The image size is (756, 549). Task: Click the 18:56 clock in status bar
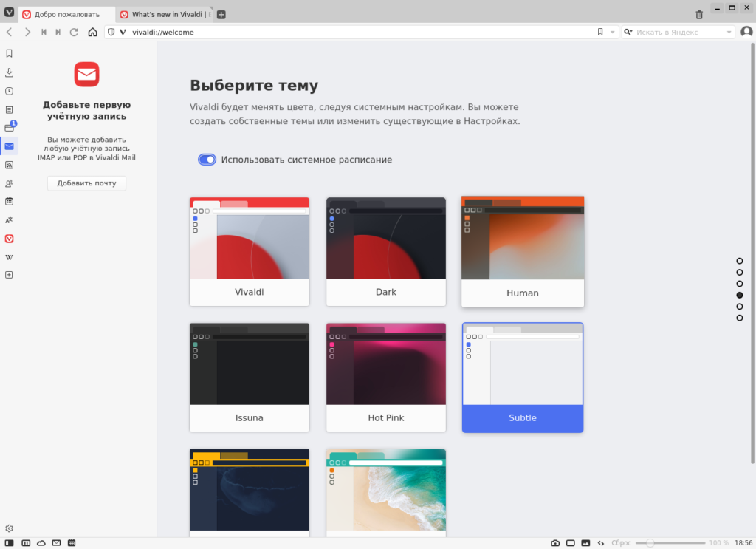click(743, 543)
